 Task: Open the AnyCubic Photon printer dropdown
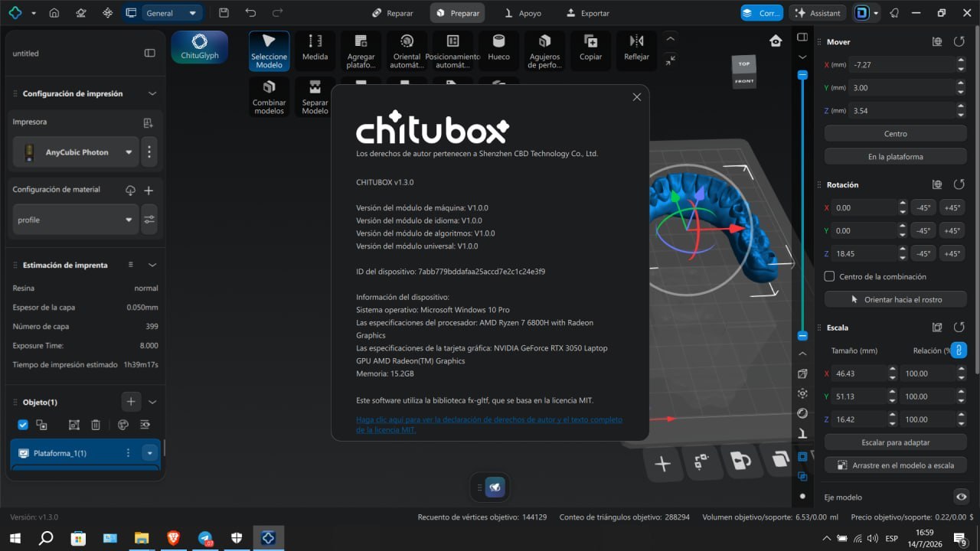click(x=76, y=152)
